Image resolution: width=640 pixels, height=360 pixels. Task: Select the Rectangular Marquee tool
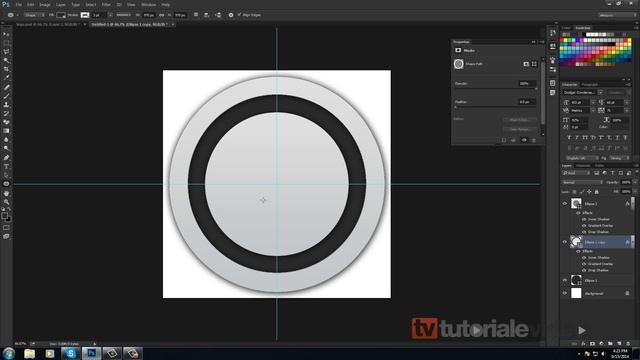click(6, 43)
